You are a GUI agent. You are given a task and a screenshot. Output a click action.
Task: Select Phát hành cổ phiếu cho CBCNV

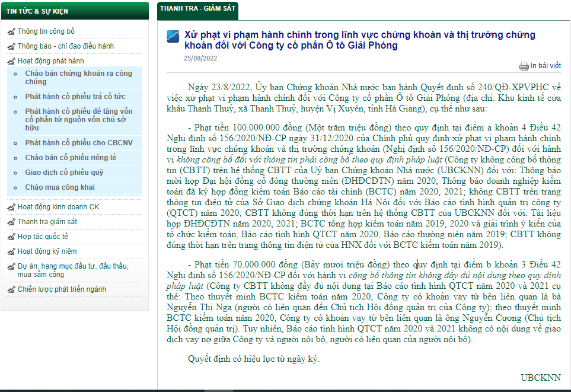79,143
